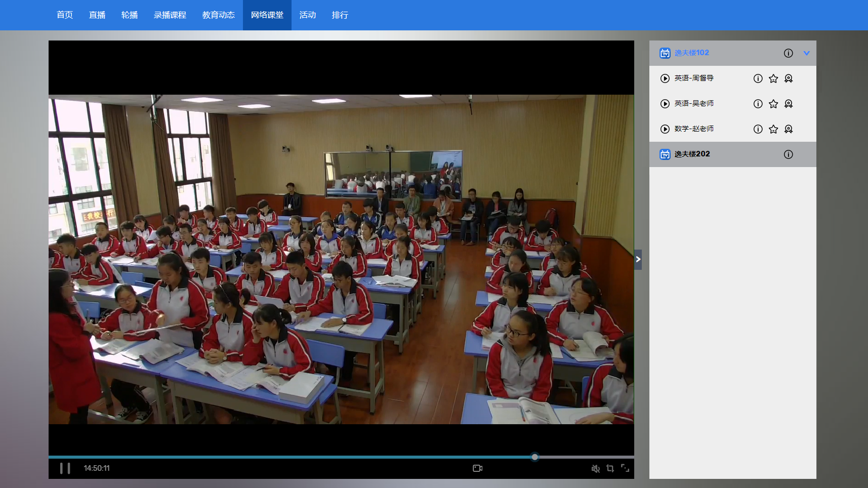Collapse the right sidebar with arrow tab

point(638,259)
